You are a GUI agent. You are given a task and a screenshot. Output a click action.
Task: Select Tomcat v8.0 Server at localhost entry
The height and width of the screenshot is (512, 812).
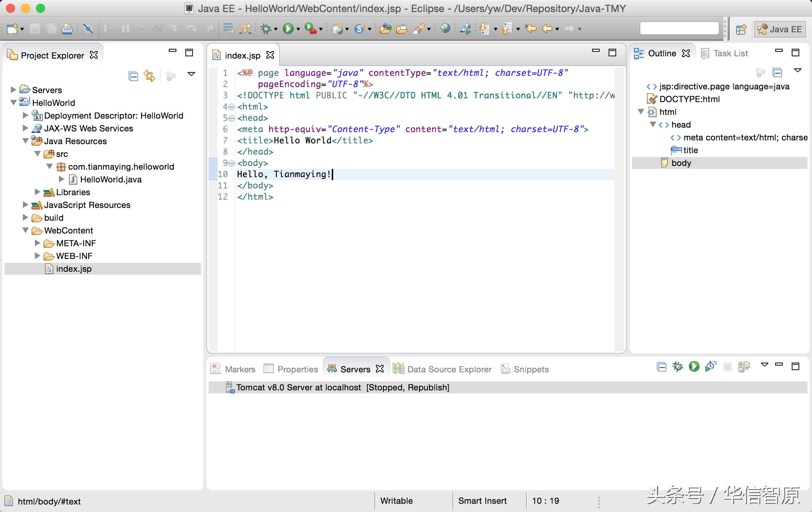[x=298, y=387]
